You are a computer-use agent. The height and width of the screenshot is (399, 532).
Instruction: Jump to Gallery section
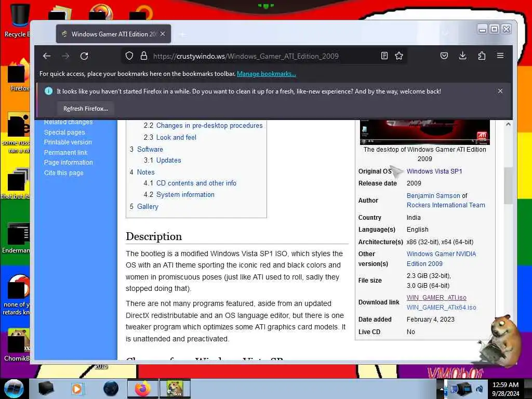(148, 207)
